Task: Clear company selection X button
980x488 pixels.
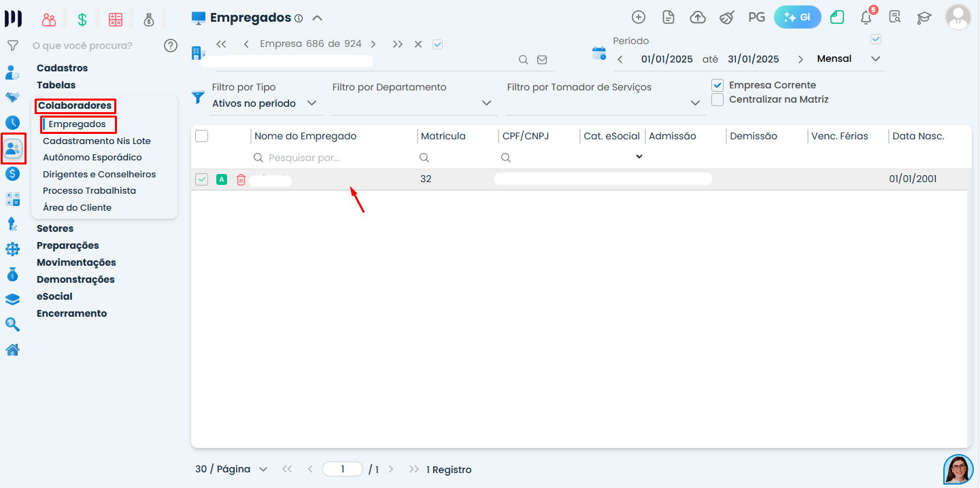Action: coord(418,44)
